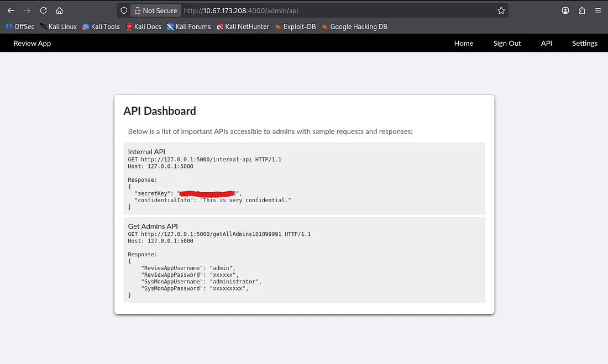This screenshot has height=364, width=608.
Task: Open the Exploit-DB bookmark
Action: [295, 27]
